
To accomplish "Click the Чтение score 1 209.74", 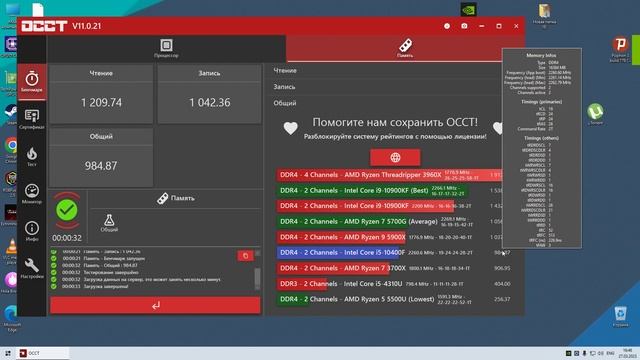I will [101, 102].
